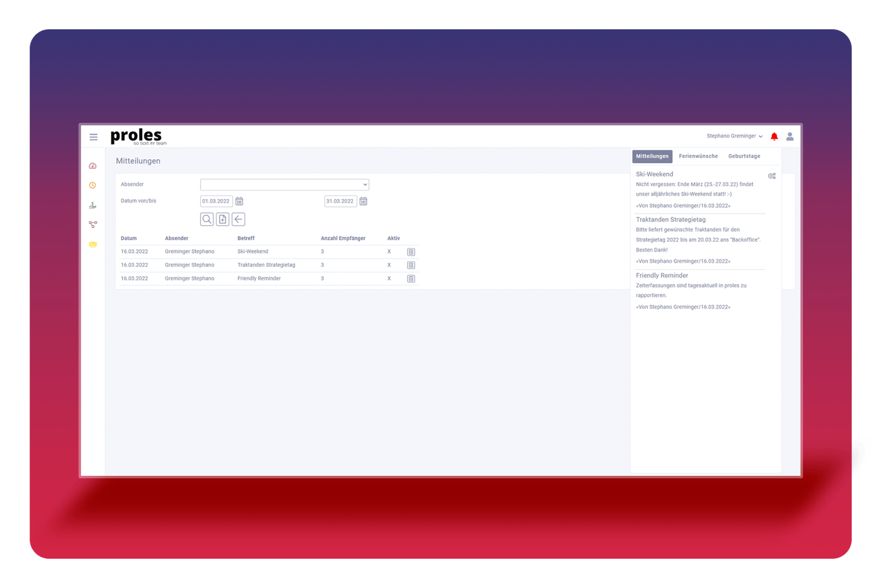Go back using the left arrow button
The image size is (881, 588).
238,219
